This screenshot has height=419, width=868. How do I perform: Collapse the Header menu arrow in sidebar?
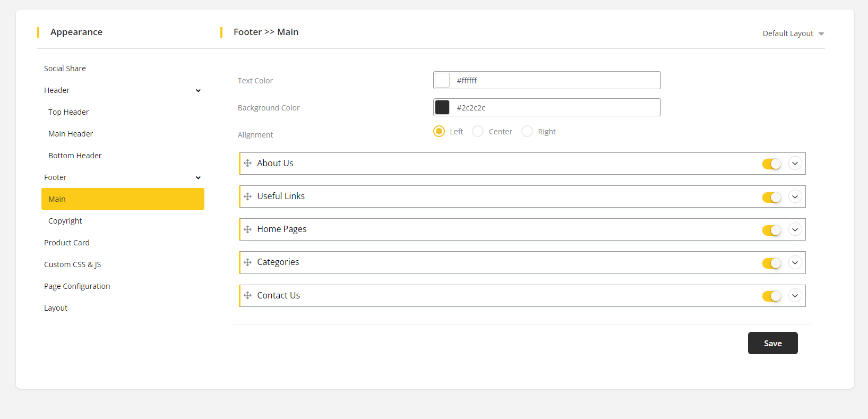point(198,91)
